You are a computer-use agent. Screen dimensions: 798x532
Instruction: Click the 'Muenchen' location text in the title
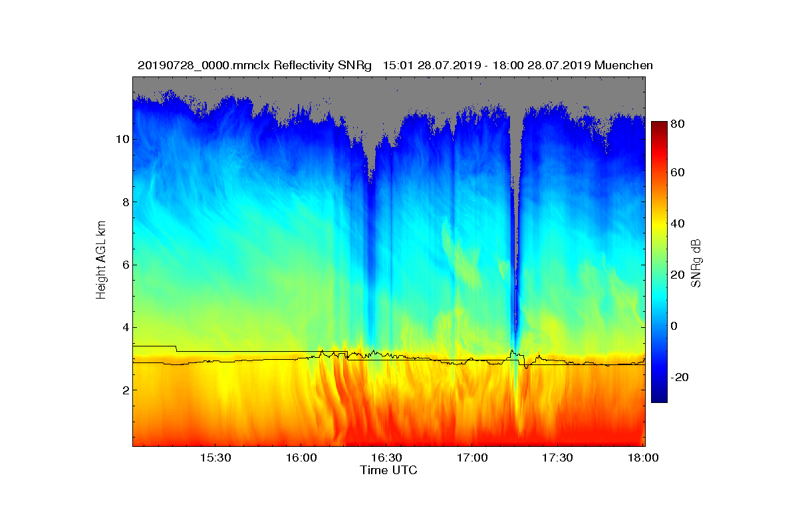(x=624, y=65)
